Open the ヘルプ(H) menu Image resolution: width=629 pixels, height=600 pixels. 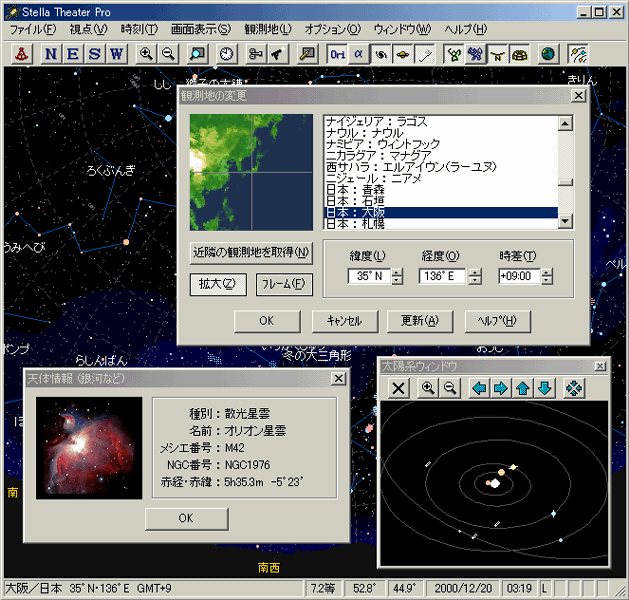pos(465,29)
